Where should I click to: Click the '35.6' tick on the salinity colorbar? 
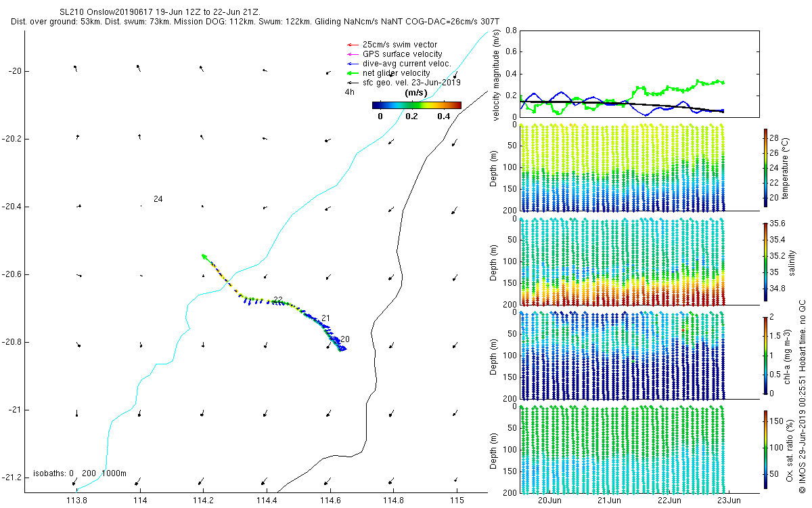(x=777, y=224)
